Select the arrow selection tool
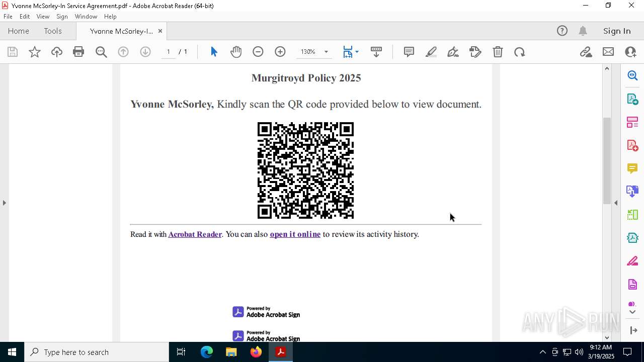 point(214,52)
